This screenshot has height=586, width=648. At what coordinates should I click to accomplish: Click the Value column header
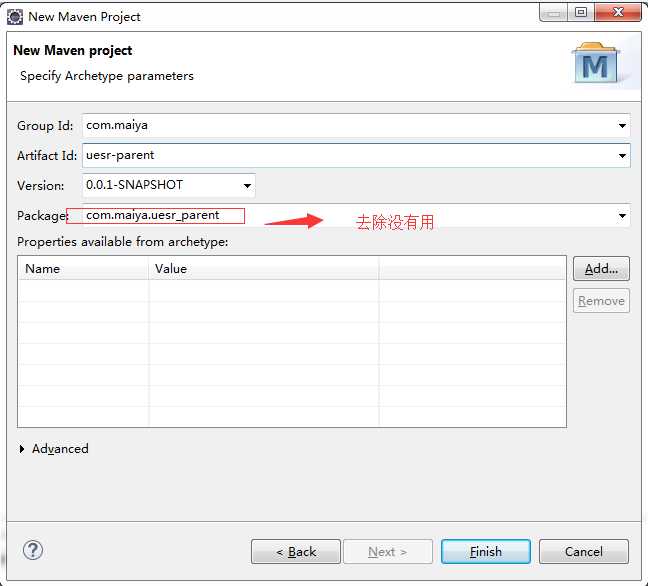point(264,269)
